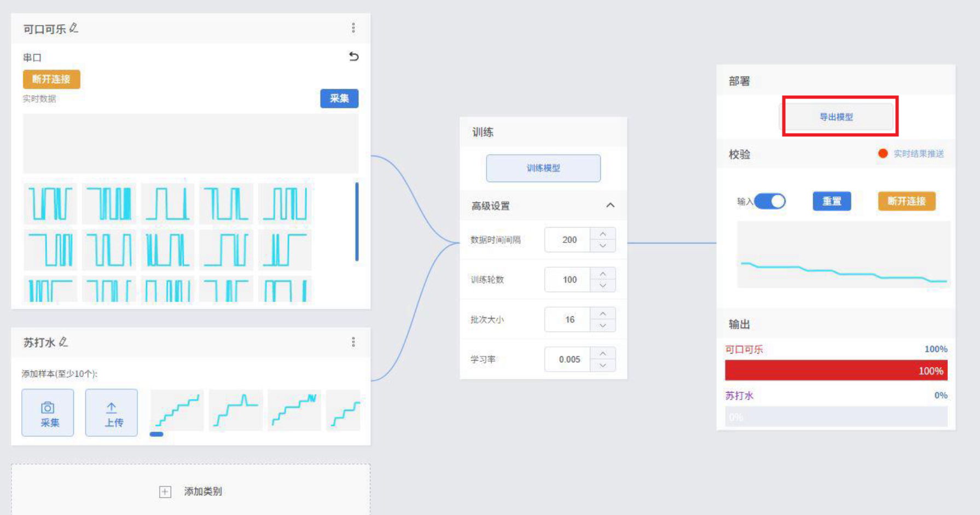Increase the 批次大小 value
This screenshot has height=515, width=980.
tap(603, 314)
